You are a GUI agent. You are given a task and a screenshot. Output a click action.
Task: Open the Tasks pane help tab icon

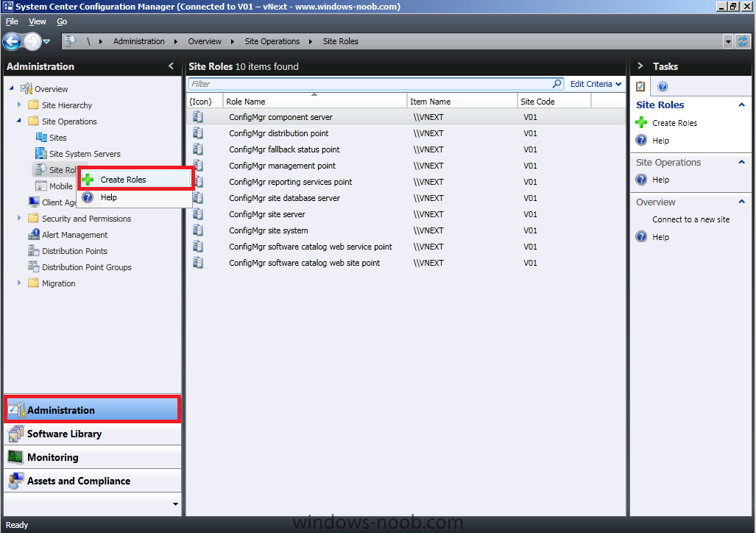point(663,86)
